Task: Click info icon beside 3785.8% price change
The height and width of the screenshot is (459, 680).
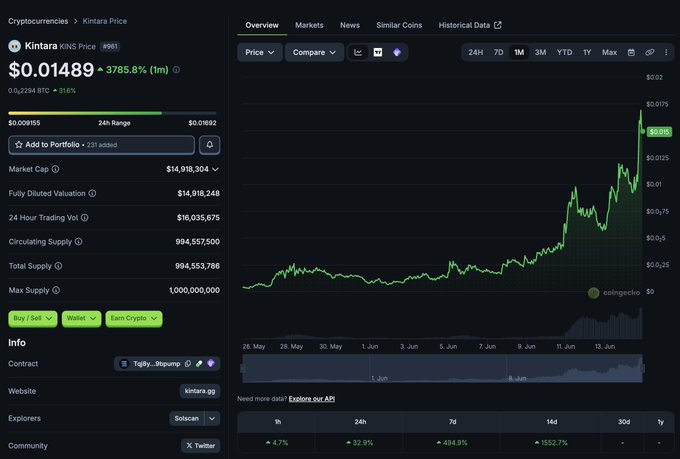Action: 176,70
